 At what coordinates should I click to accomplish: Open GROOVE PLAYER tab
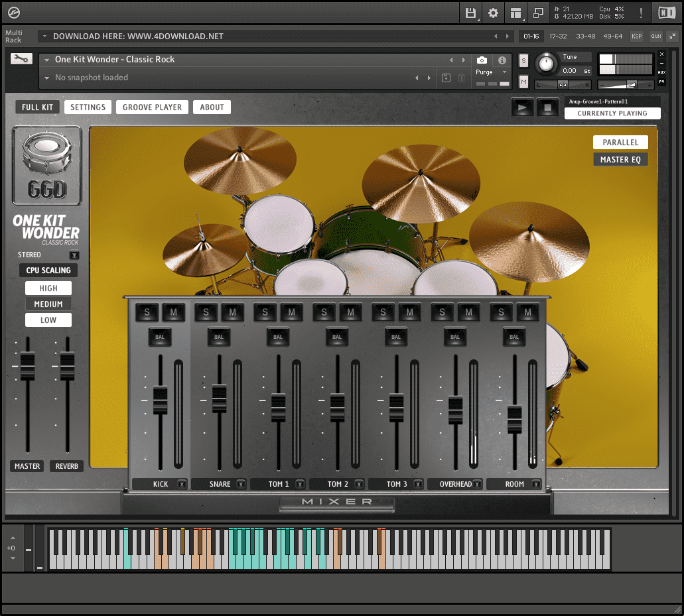coord(152,107)
